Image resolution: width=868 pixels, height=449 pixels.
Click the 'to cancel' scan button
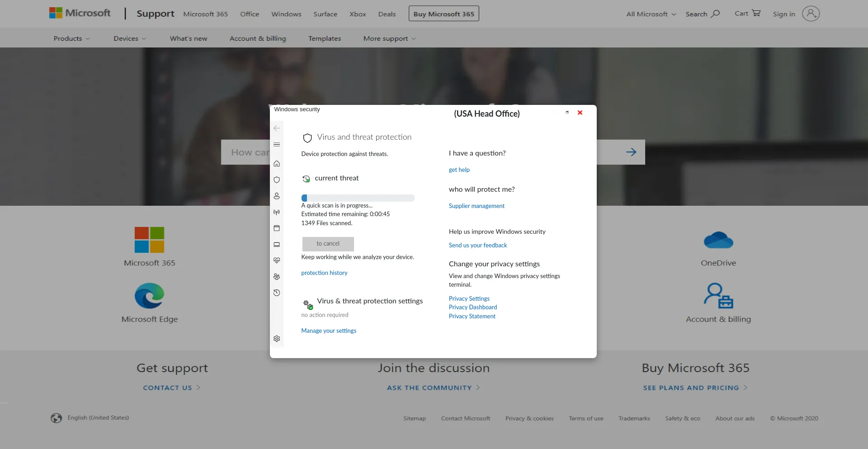point(328,244)
